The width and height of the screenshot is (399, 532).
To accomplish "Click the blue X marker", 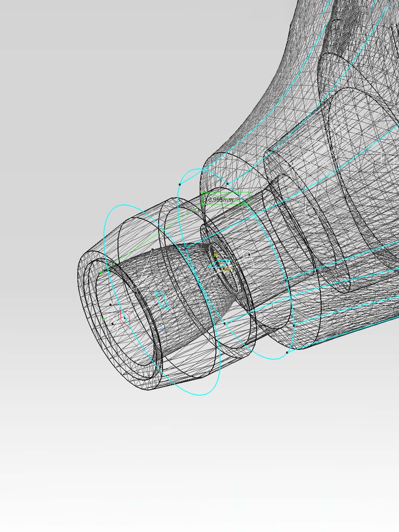I will [162, 330].
